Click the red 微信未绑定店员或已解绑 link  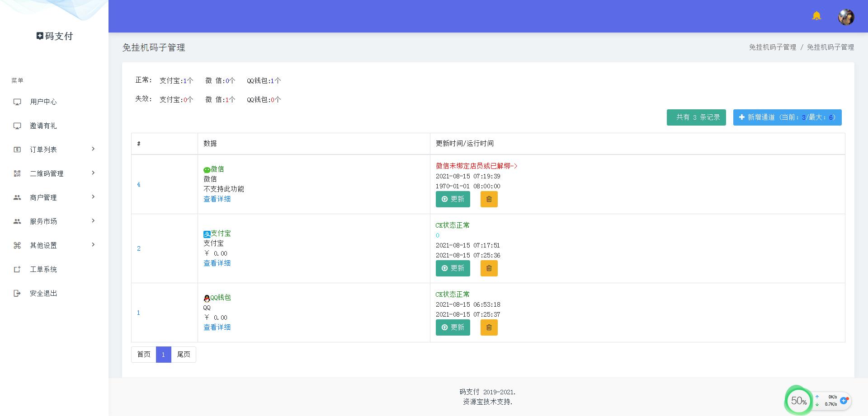[x=476, y=166]
